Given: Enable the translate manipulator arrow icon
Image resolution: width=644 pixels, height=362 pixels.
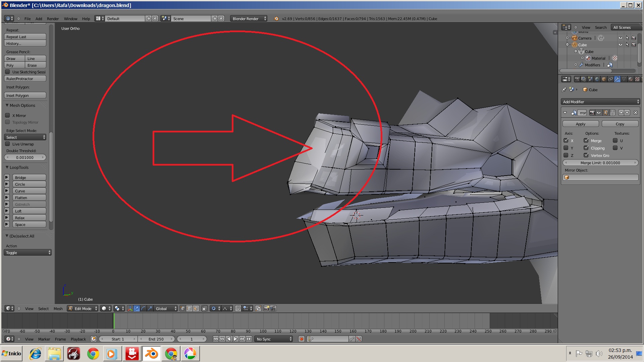Looking at the screenshot, I should (137, 308).
